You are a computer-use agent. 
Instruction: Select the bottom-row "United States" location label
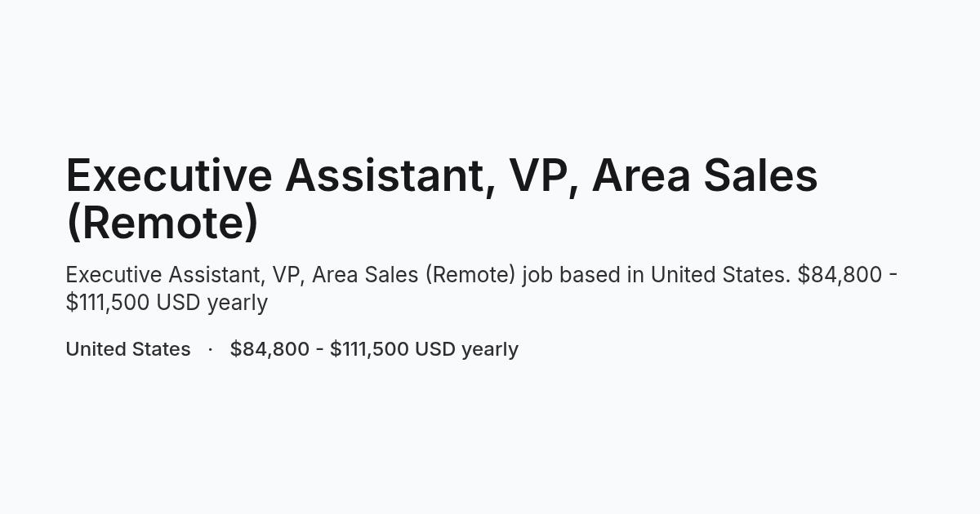tap(128, 348)
